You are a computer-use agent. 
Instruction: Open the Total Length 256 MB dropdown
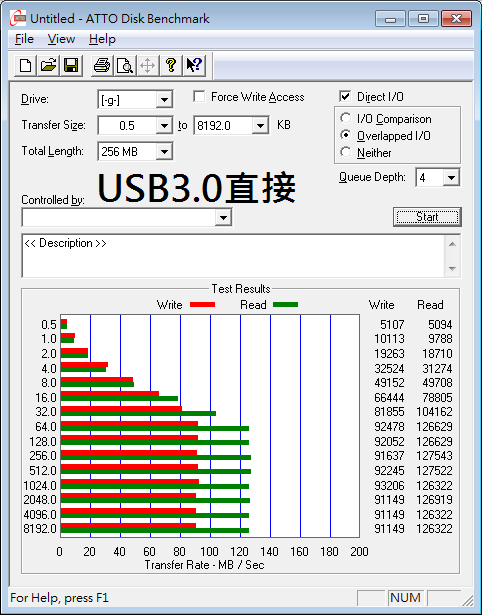[x=164, y=151]
